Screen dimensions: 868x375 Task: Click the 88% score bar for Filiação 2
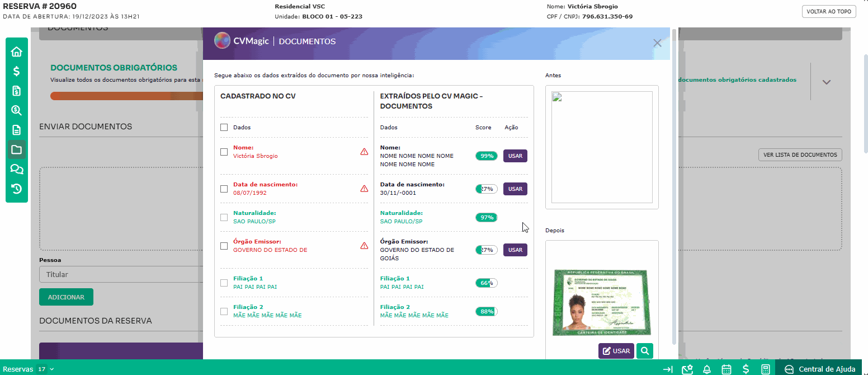tap(487, 311)
